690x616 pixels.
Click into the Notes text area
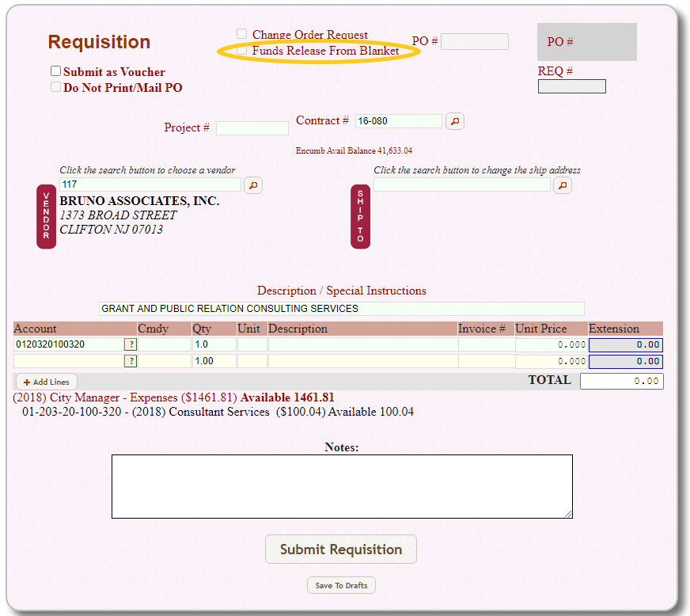coord(342,485)
